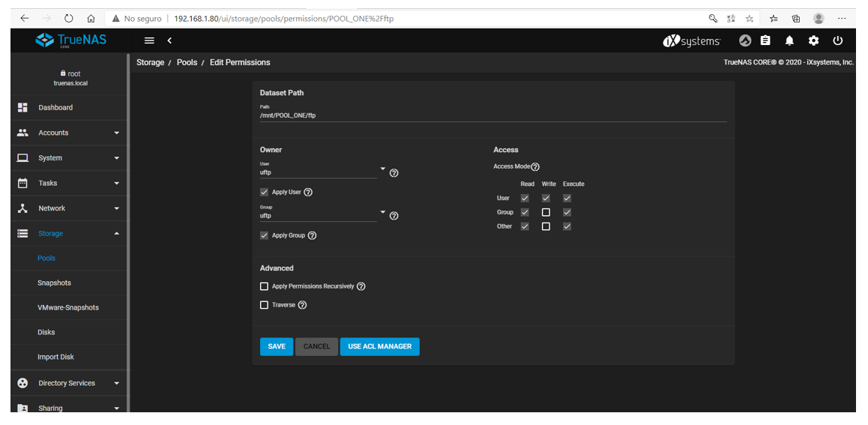The image size is (868, 425).
Task: Open help for Apply User
Action: (308, 192)
